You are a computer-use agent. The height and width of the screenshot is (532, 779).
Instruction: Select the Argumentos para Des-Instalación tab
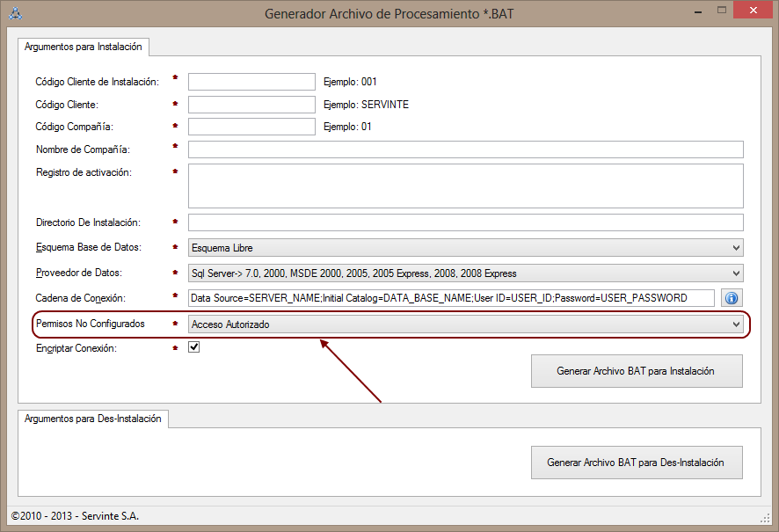(x=93, y=419)
